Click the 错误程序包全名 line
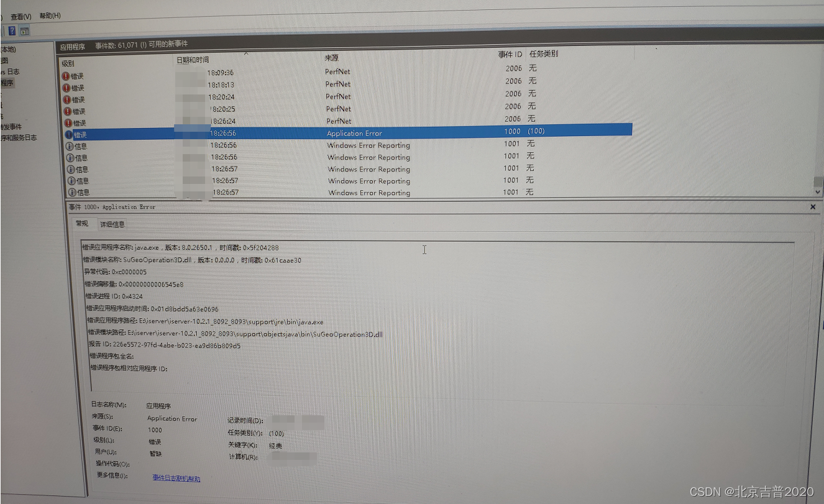824x504 pixels. click(x=112, y=357)
